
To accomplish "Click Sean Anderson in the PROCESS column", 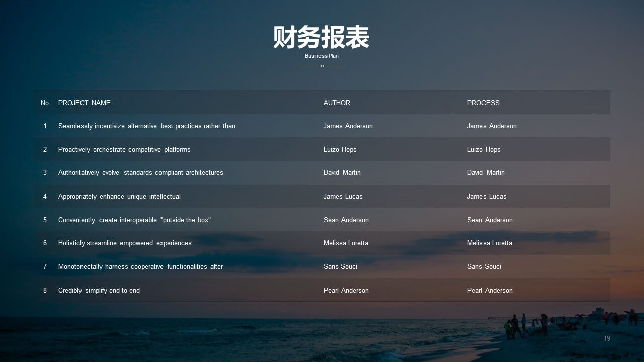I will click(x=490, y=220).
